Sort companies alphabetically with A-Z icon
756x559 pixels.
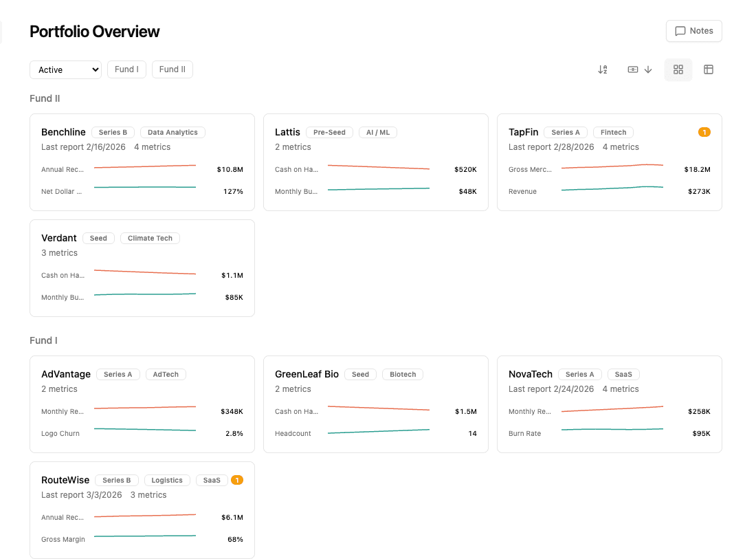point(603,69)
